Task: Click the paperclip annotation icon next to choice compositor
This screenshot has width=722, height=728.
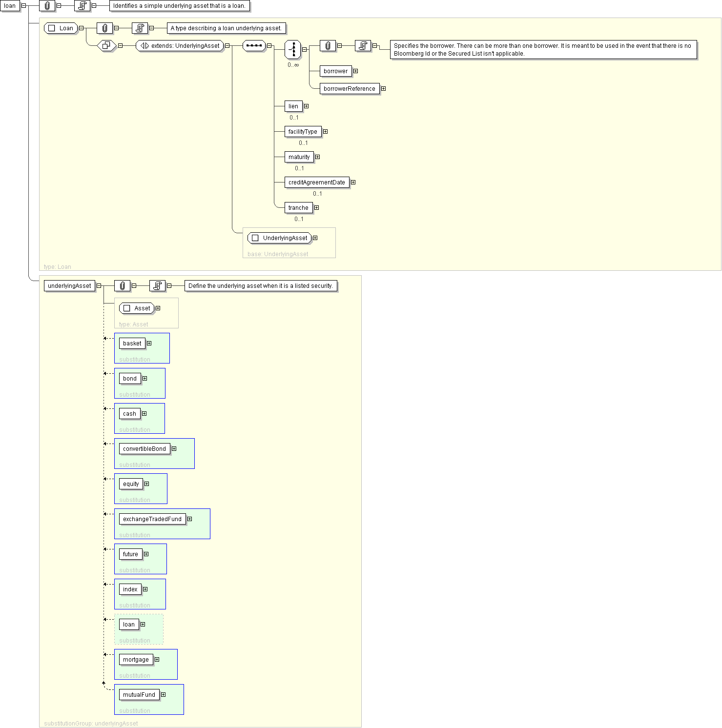Action: coord(328,46)
